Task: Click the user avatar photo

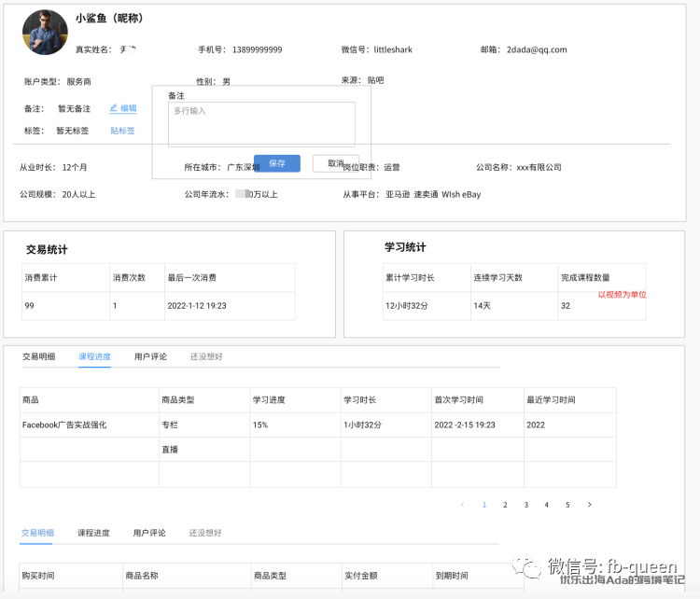Action: click(x=45, y=33)
